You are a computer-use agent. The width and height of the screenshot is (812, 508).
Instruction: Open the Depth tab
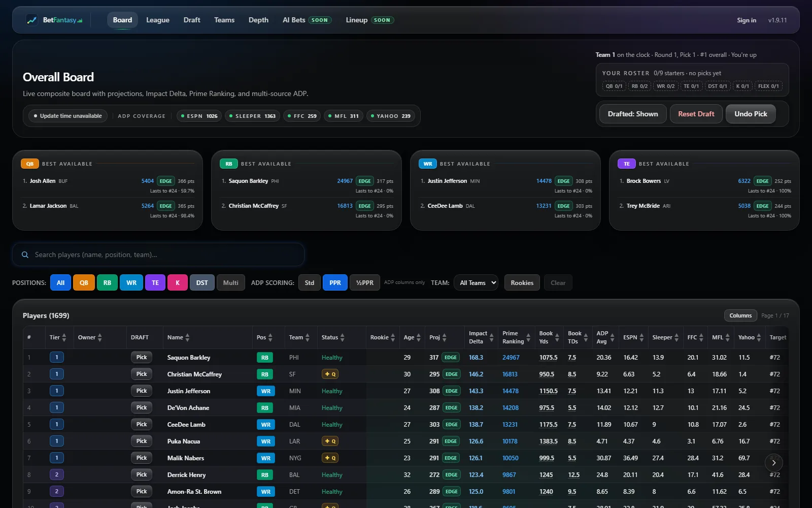tap(258, 20)
